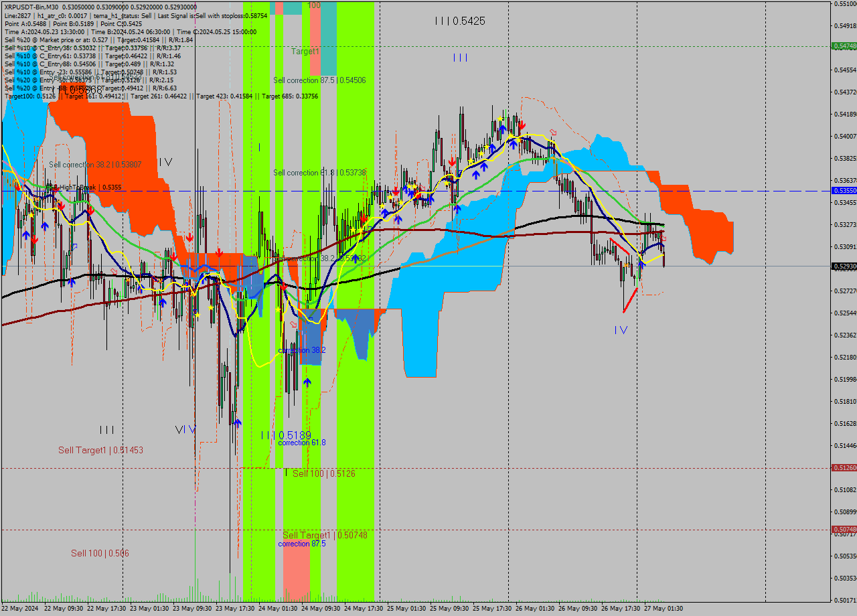Screen dimensions: 857x616
Task: Click the blue 'I I I' label under 0.5425
Action: click(460, 58)
